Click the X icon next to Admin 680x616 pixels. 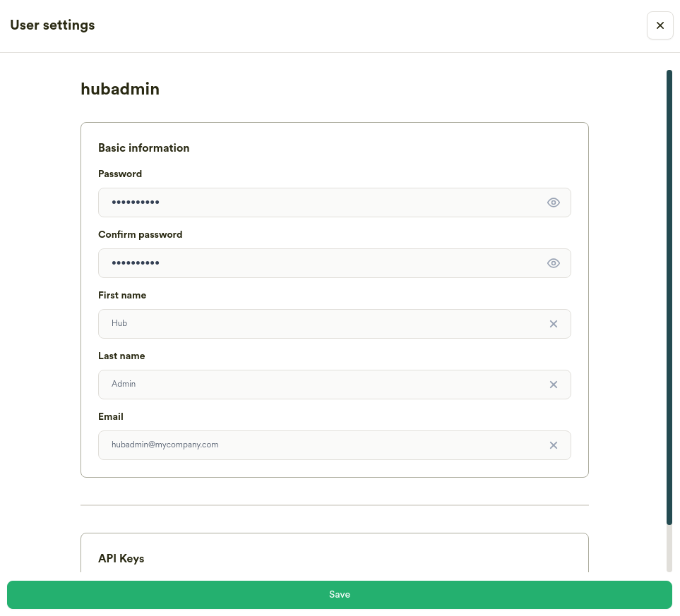pyautogui.click(x=554, y=384)
